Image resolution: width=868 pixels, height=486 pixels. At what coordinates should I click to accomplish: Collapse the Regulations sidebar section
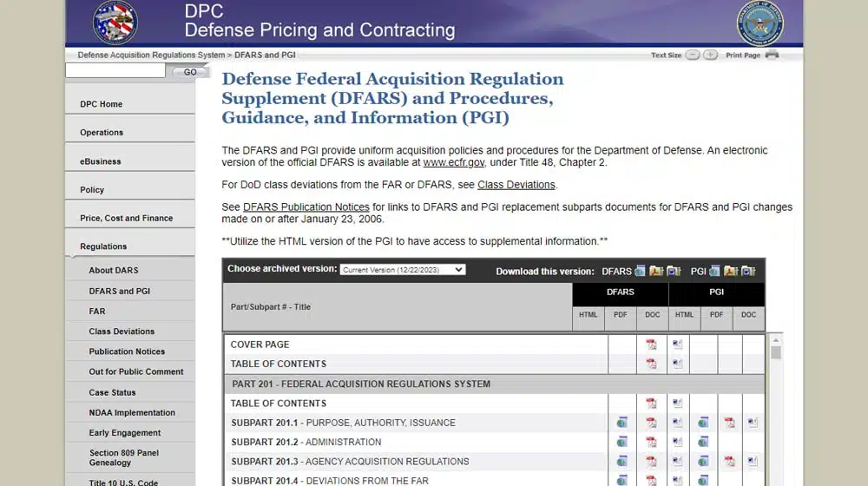pyautogui.click(x=103, y=246)
